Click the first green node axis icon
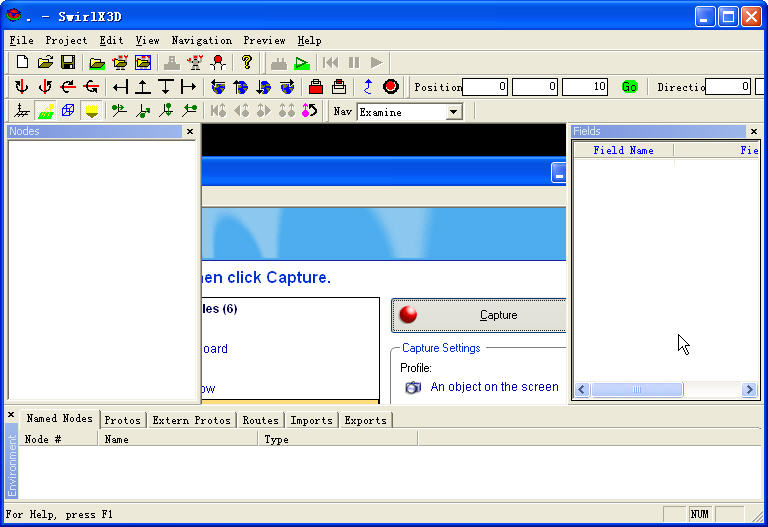 [x=120, y=111]
